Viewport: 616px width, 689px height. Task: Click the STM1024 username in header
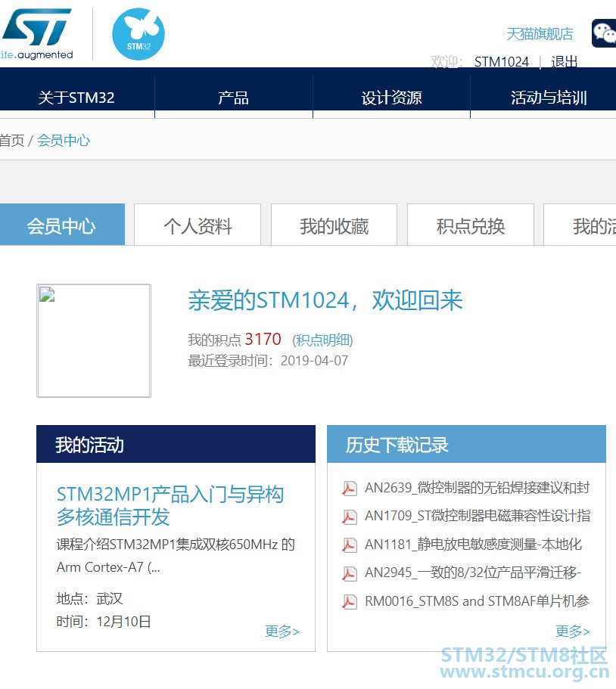point(501,62)
